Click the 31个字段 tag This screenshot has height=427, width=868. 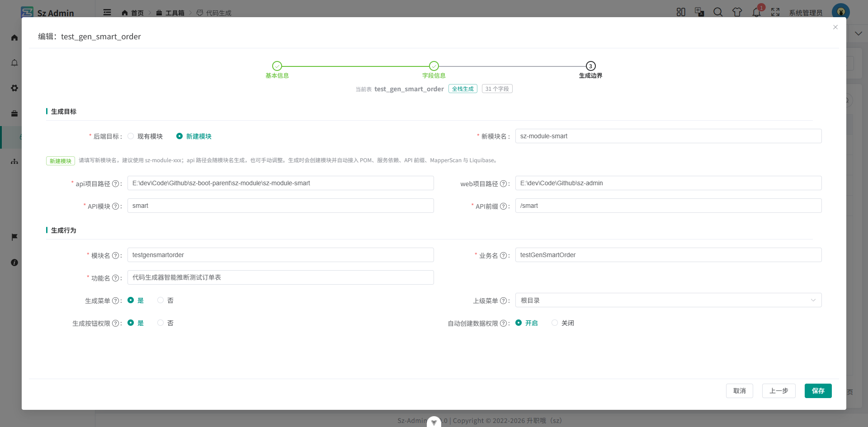point(497,89)
